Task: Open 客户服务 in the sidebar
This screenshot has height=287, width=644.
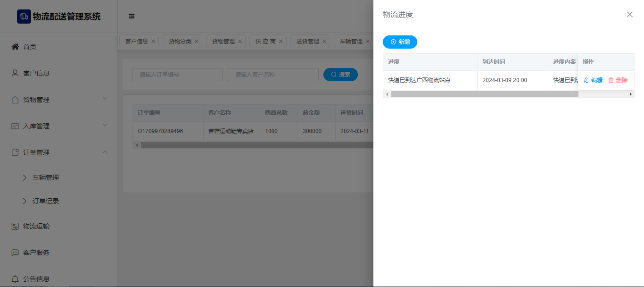Action: [36, 253]
